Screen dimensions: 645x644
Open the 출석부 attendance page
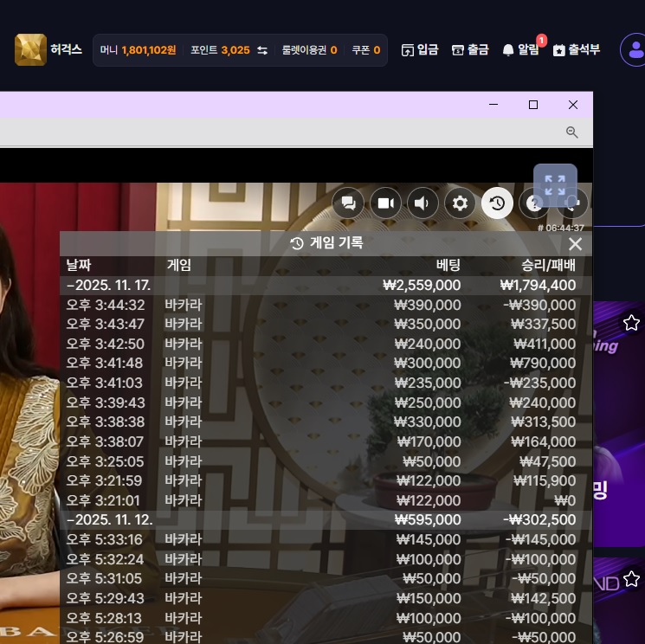click(577, 50)
